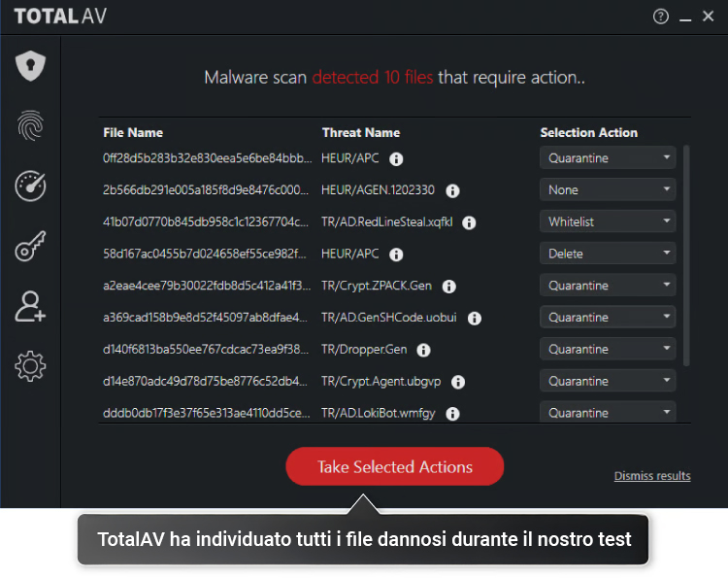This screenshot has width=728, height=578.
Task: Open the help question mark icon
Action: (661, 17)
